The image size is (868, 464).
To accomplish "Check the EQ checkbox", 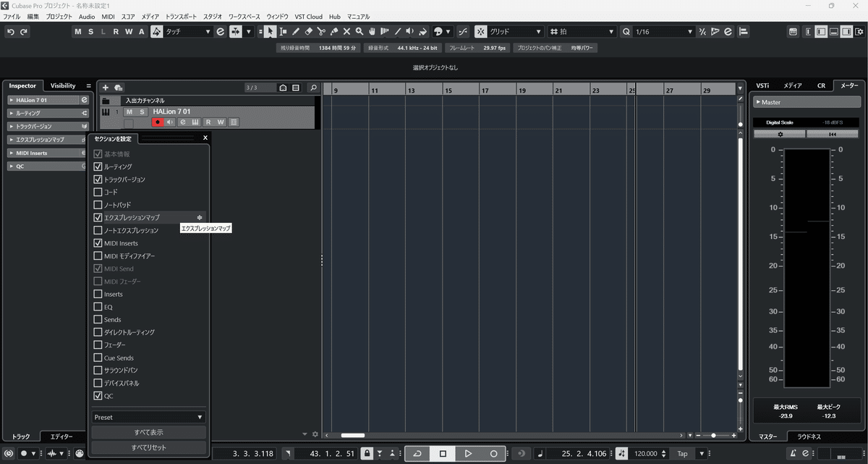I will click(x=98, y=307).
